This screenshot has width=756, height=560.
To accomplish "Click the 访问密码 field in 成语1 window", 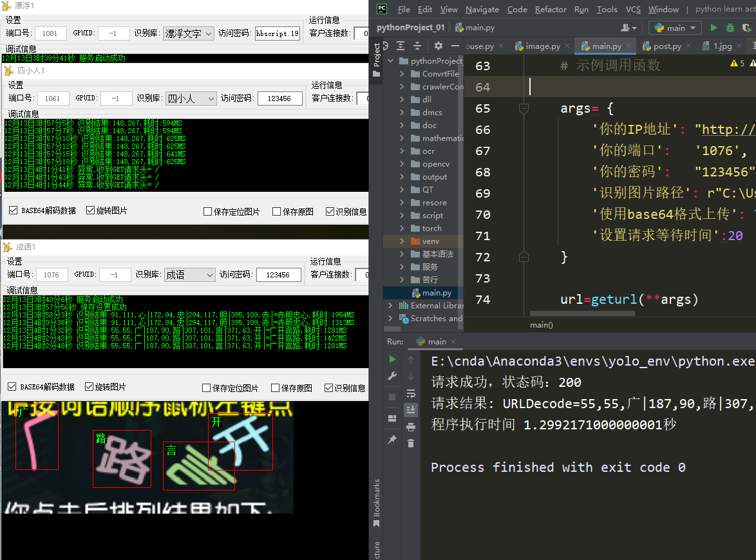I will [278, 275].
